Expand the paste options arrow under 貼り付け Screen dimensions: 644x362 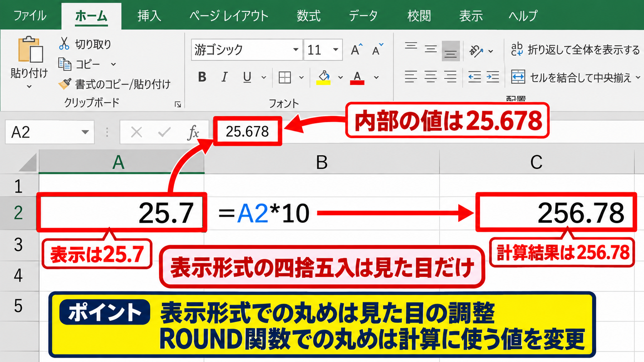click(x=29, y=87)
